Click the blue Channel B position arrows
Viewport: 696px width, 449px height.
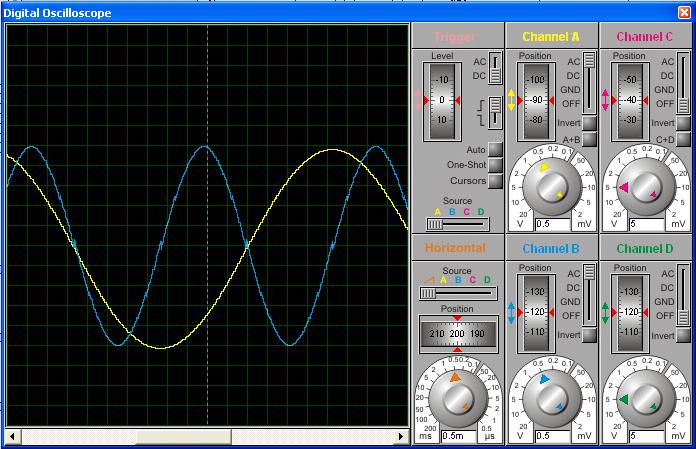[511, 313]
